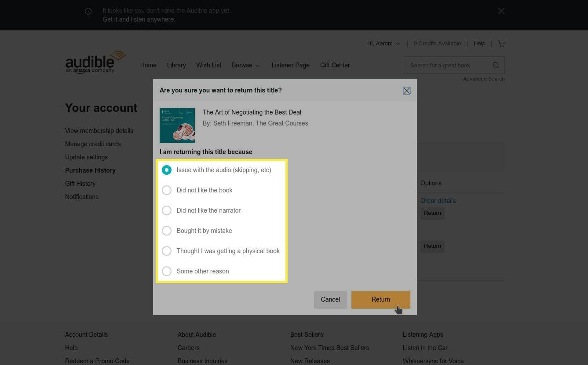
Task: Click the book cover thumbnail in dialog
Action: click(x=177, y=125)
